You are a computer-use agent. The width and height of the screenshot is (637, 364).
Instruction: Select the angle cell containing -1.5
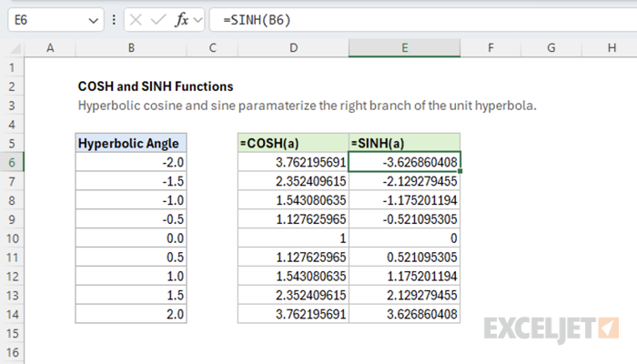131,181
